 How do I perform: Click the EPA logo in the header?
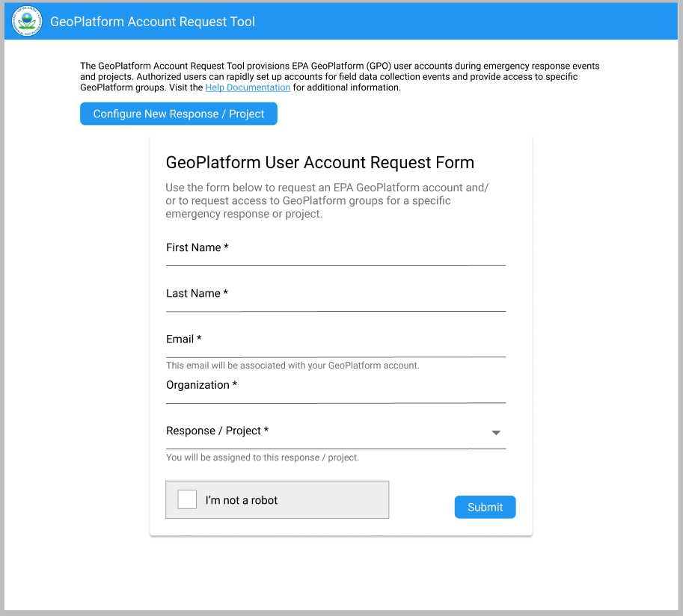coord(26,21)
